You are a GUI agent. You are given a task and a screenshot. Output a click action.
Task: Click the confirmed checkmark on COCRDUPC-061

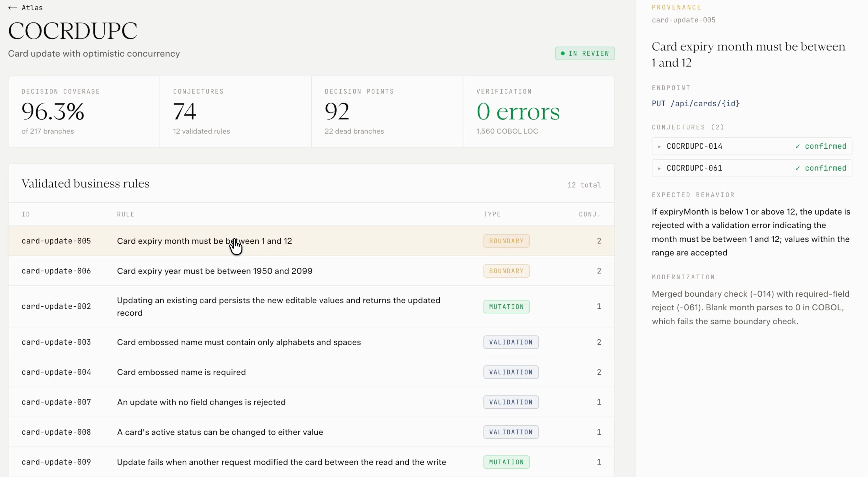(798, 168)
